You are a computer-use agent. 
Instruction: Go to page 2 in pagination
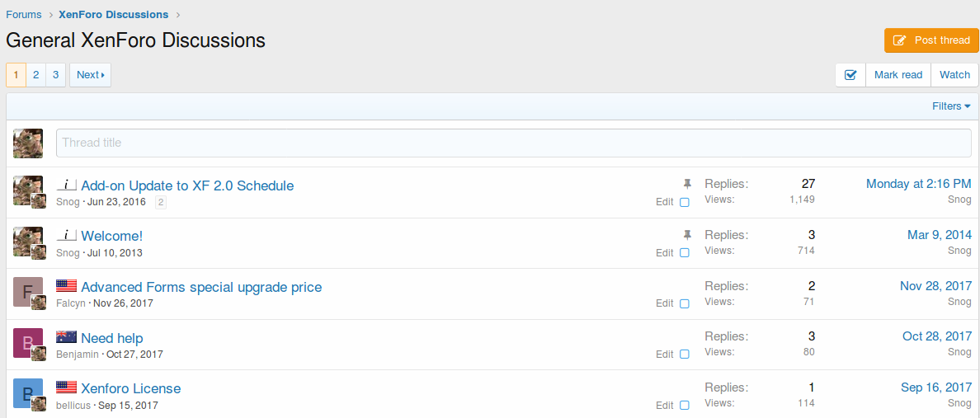(35, 75)
